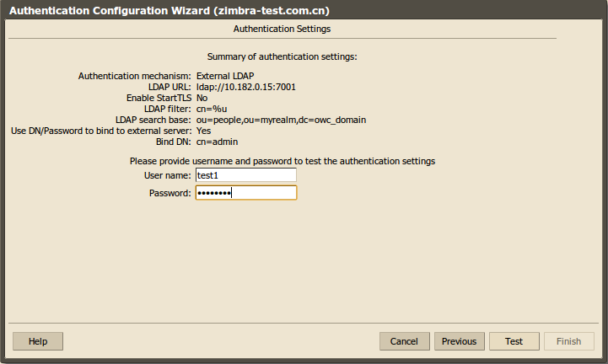Viewport: 608px width, 364px height.
Task: Click the wizard title bar text
Action: (x=169, y=10)
